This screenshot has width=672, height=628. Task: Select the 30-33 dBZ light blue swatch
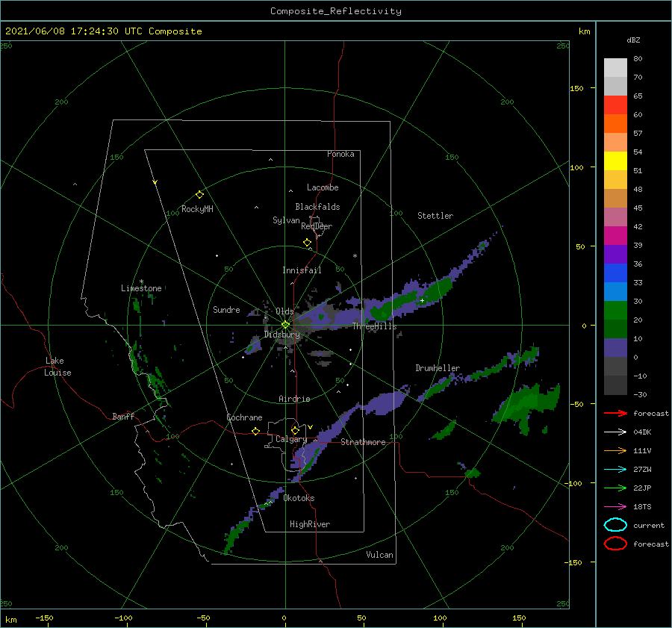615,292
